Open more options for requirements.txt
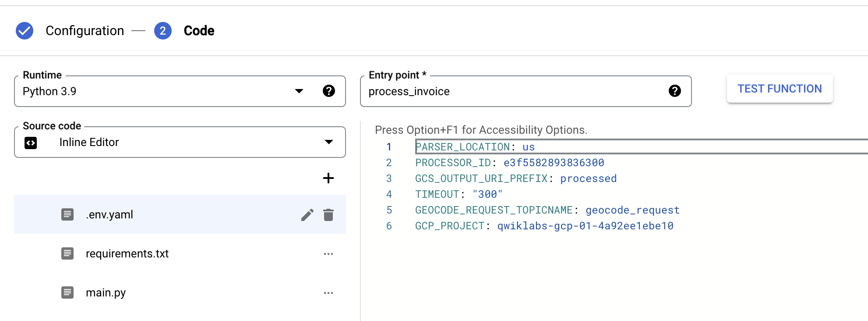This screenshot has height=321, width=868. tap(328, 254)
